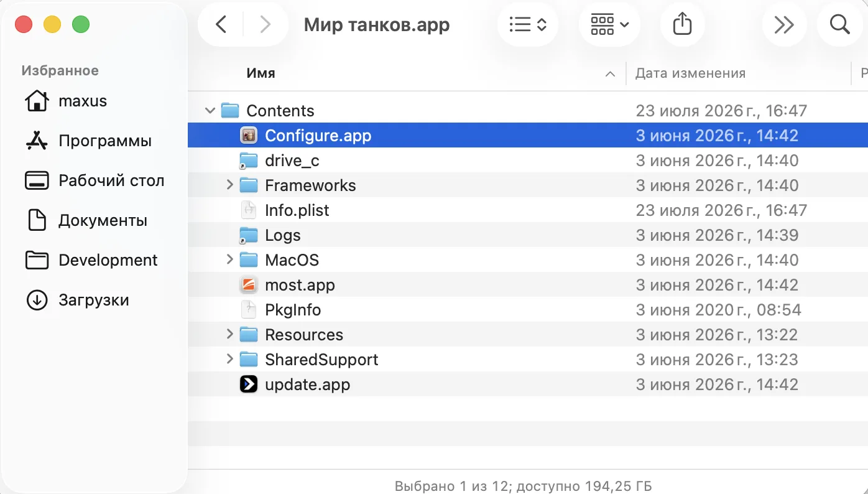Expand the MacOS folder
The height and width of the screenshot is (494, 868).
(229, 259)
